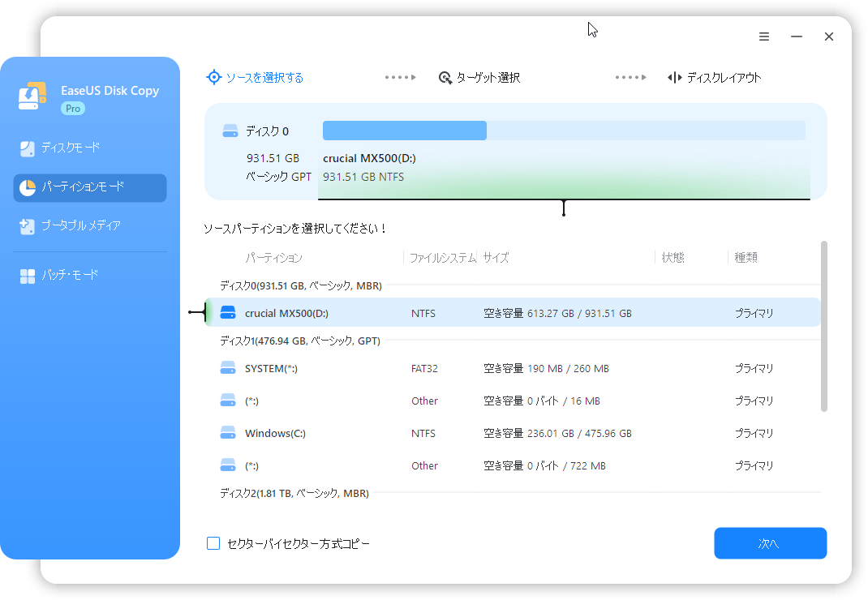This screenshot has height=600, width=868.
Task: Click the 空き容量 236.01 GB / 475.96 GB cell
Action: 557,434
